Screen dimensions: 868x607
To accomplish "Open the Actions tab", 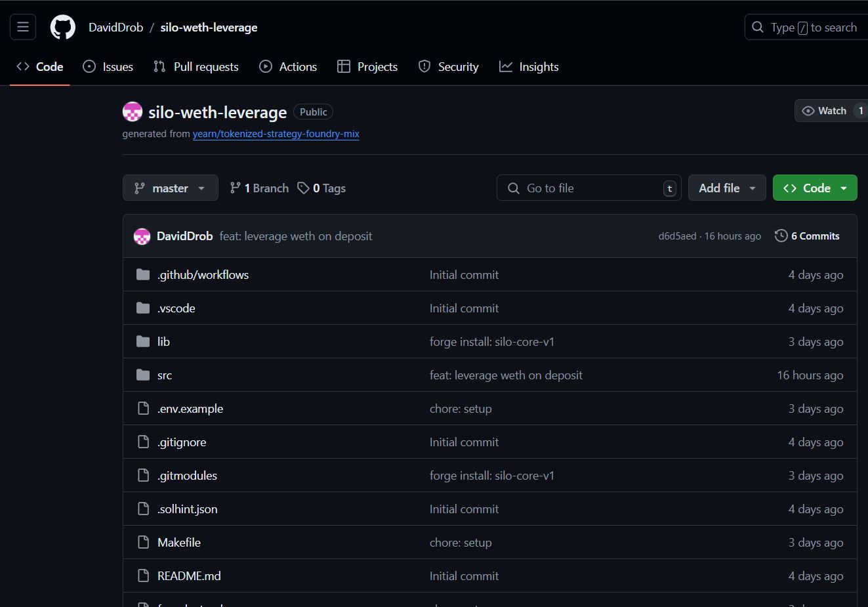I will point(288,66).
